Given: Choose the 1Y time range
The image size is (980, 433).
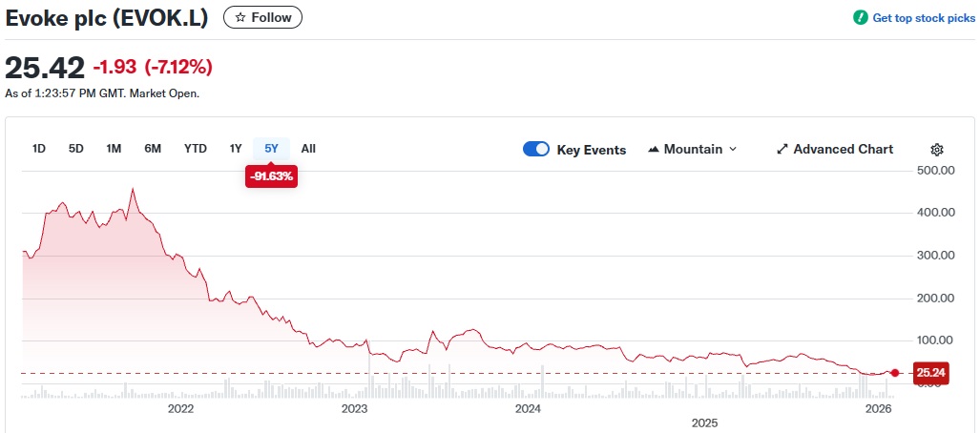Looking at the screenshot, I should (x=236, y=149).
